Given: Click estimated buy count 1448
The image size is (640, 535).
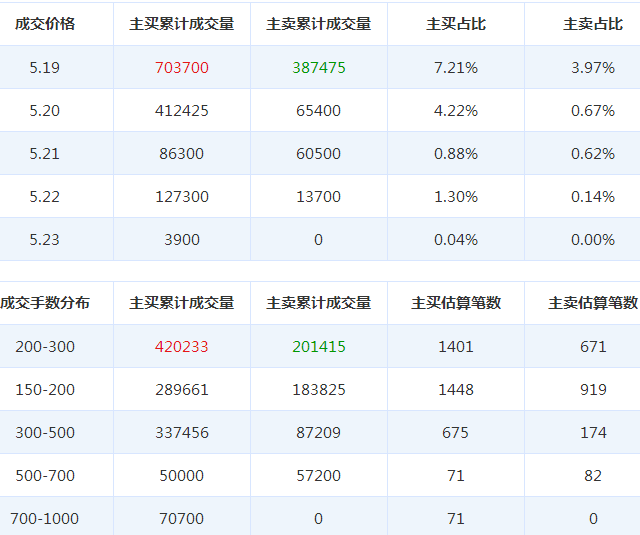Looking at the screenshot, I should click(x=456, y=390).
